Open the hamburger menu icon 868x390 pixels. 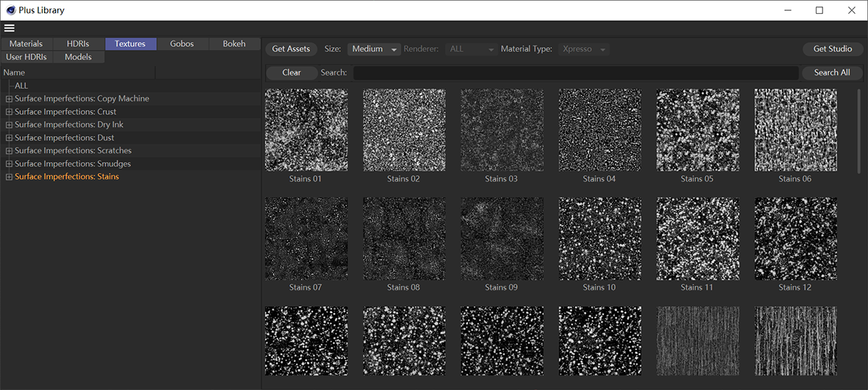(9, 28)
